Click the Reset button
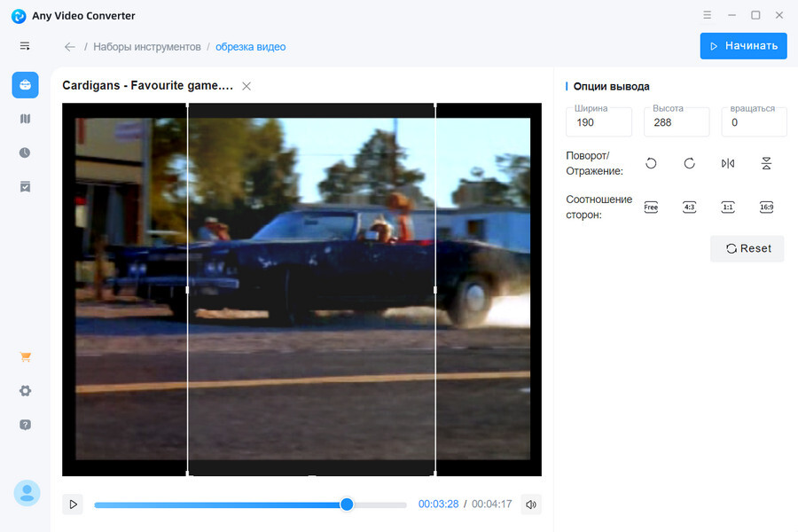798x532 pixels. 747,248
